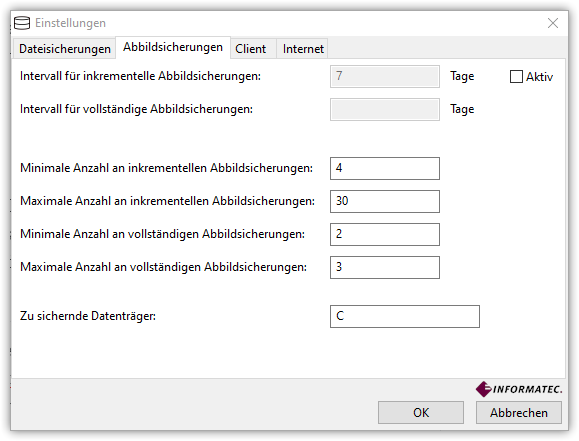
Task: Switch to the Dateisicherungen tab
Action: tap(65, 49)
